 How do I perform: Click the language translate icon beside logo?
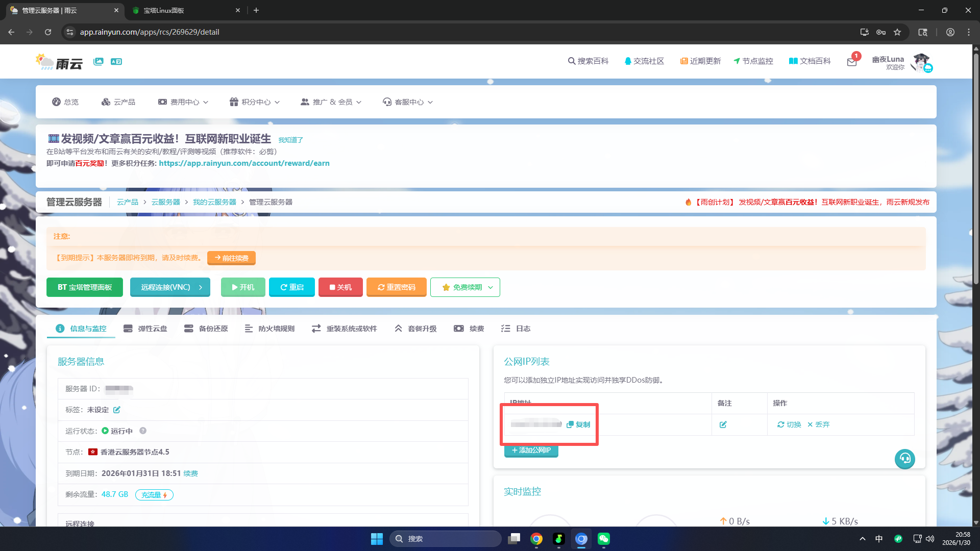pyautogui.click(x=116, y=61)
